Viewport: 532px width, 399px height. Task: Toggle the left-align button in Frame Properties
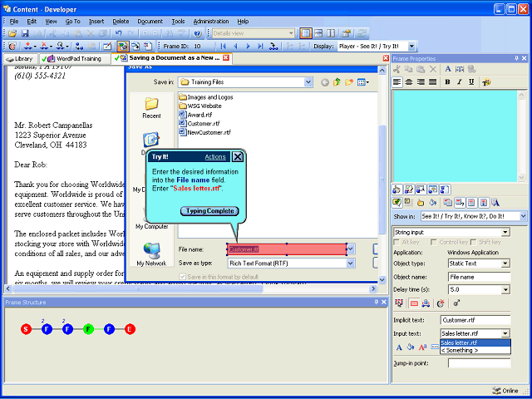[397, 82]
